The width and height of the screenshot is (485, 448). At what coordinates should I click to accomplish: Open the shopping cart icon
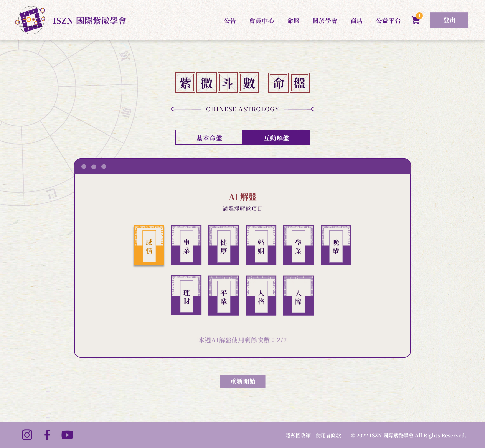415,20
